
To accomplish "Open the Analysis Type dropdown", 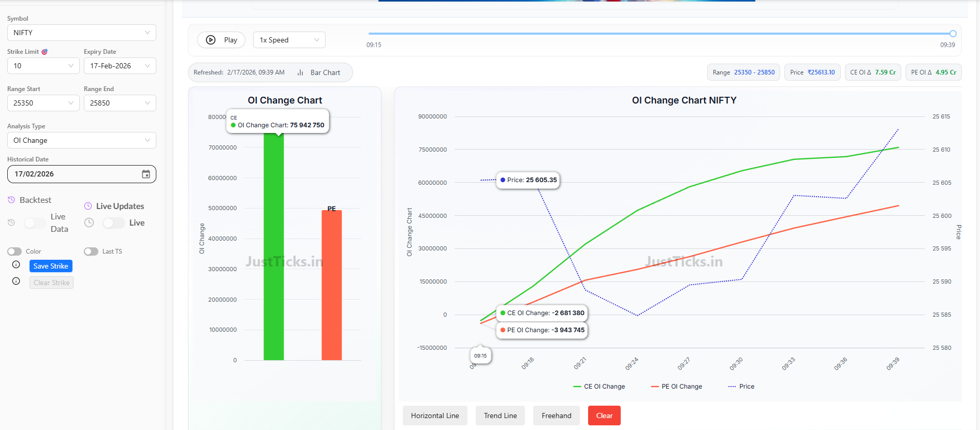I will tap(82, 140).
